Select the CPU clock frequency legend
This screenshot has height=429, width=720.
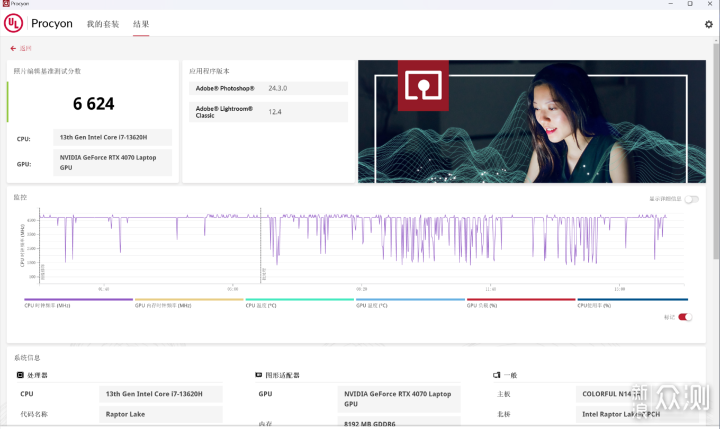click(79, 303)
